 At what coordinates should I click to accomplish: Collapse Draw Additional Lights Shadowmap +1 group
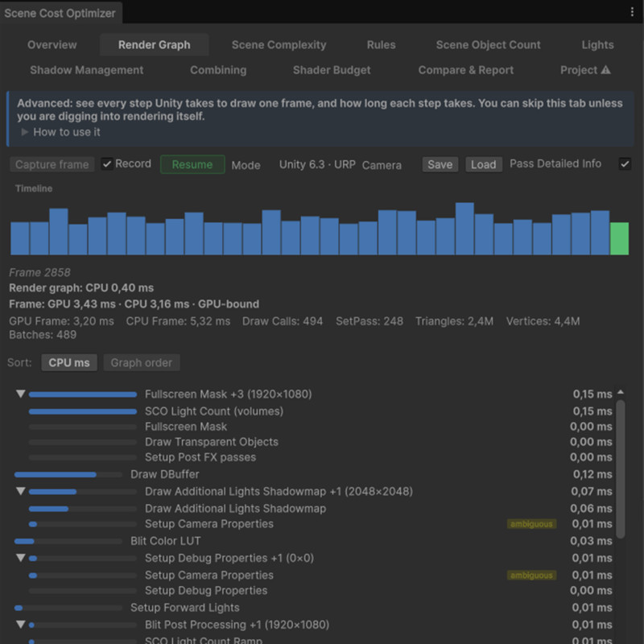pos(21,491)
